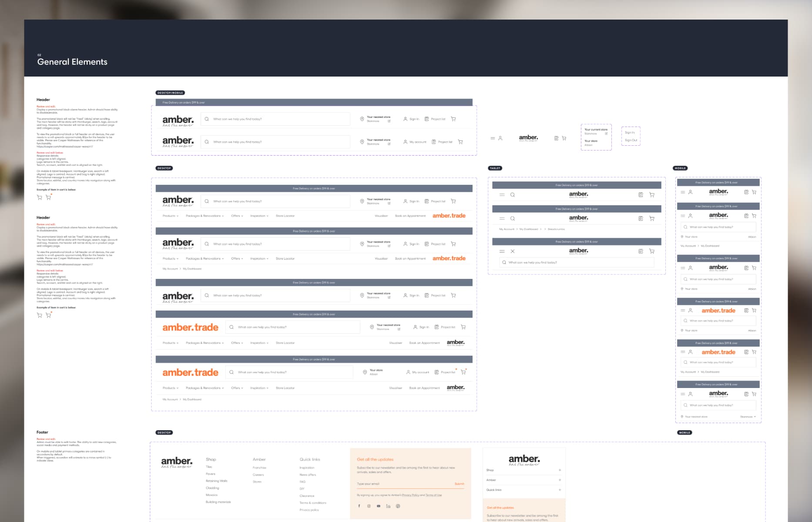The height and width of the screenshot is (522, 812).
Task: Click Store Locator in the navigation bar
Action: (x=285, y=216)
